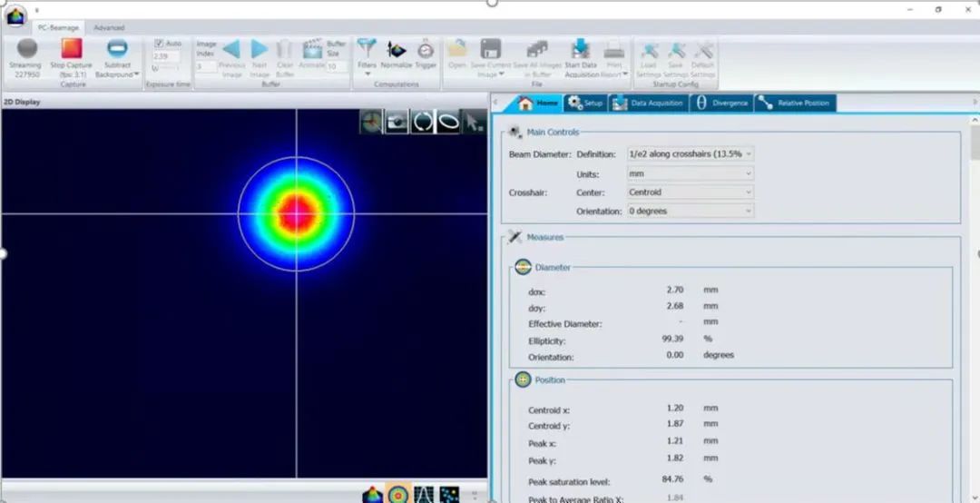980x503 pixels.
Task: Click the Buffer Size input field
Action: [x=336, y=66]
